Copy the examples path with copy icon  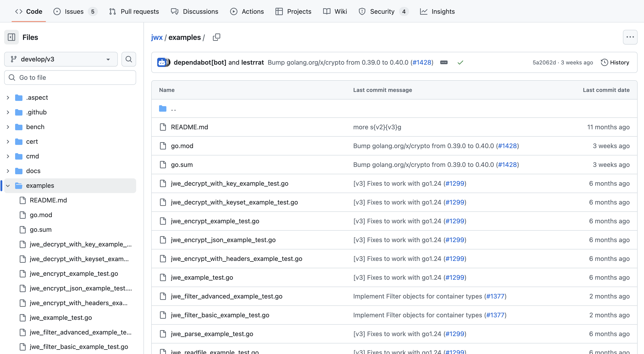coord(217,37)
